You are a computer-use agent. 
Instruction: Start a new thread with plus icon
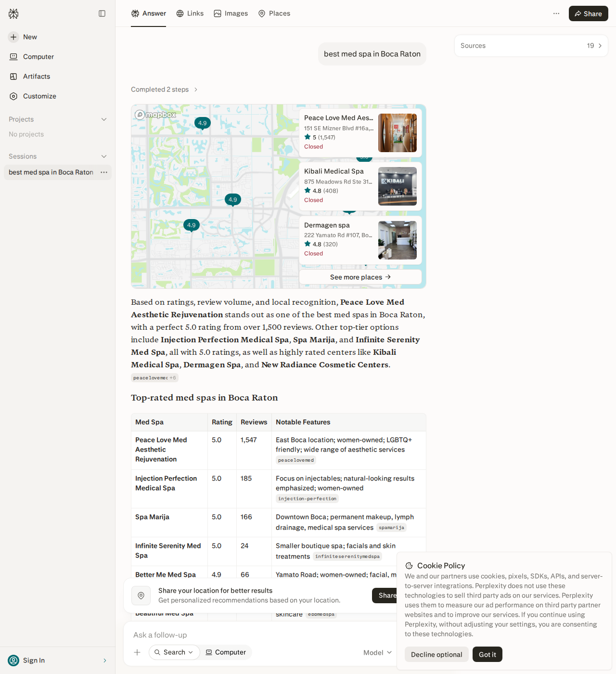click(x=13, y=37)
